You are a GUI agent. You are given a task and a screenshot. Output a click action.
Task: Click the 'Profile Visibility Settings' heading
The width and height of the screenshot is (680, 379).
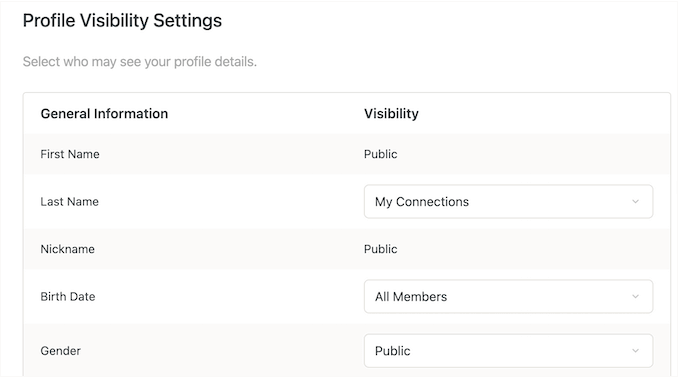tap(122, 21)
